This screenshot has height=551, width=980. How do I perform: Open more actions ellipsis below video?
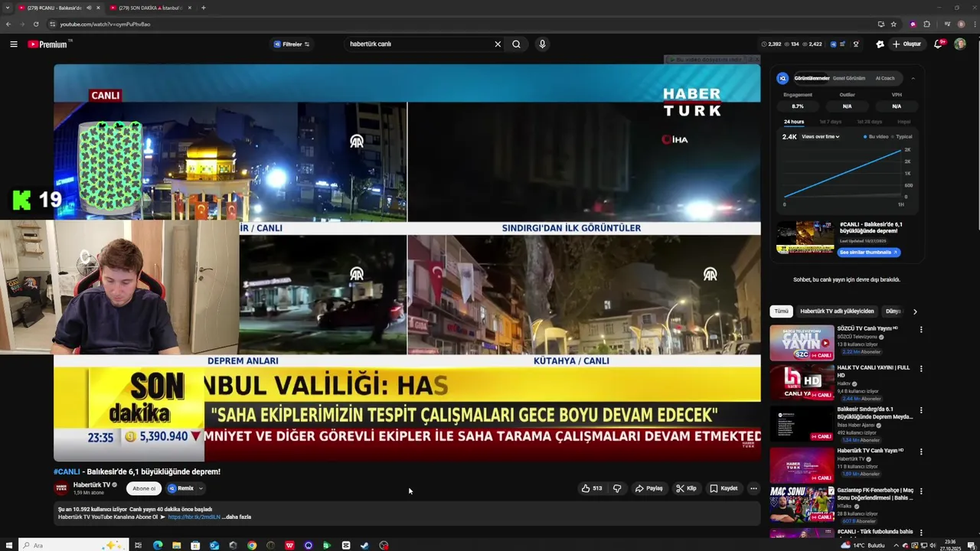tap(753, 488)
